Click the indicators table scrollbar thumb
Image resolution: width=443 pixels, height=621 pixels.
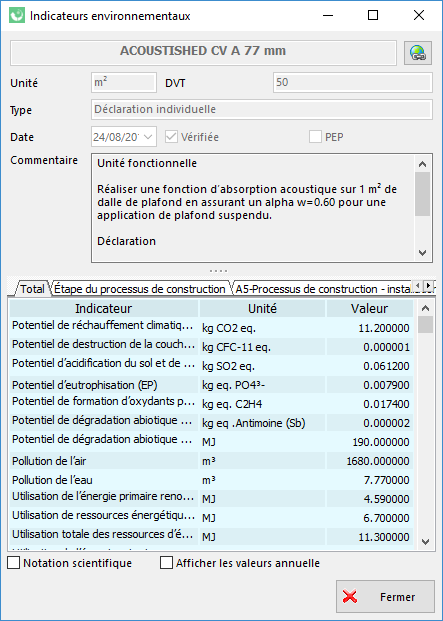(426, 324)
